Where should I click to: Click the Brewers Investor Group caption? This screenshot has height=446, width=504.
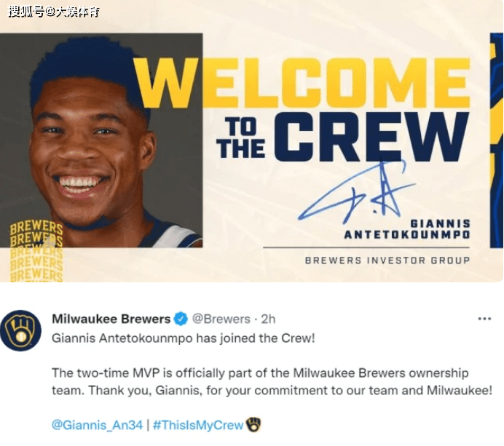(387, 260)
